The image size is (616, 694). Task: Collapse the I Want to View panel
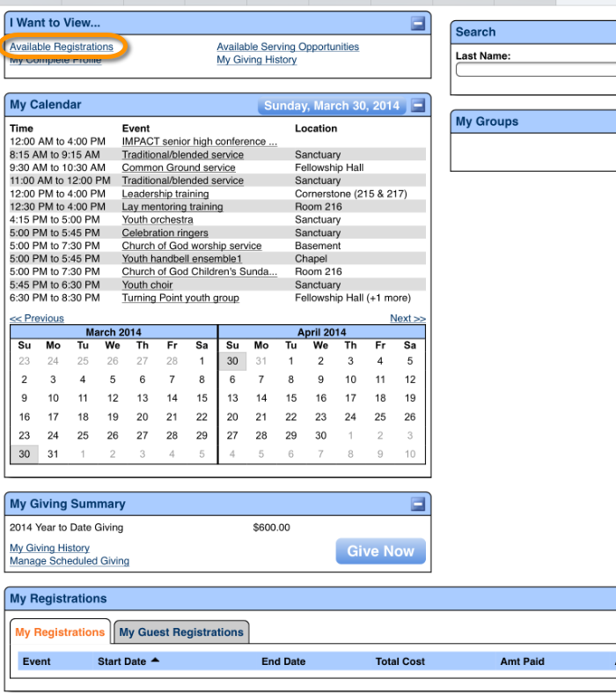pos(418,24)
